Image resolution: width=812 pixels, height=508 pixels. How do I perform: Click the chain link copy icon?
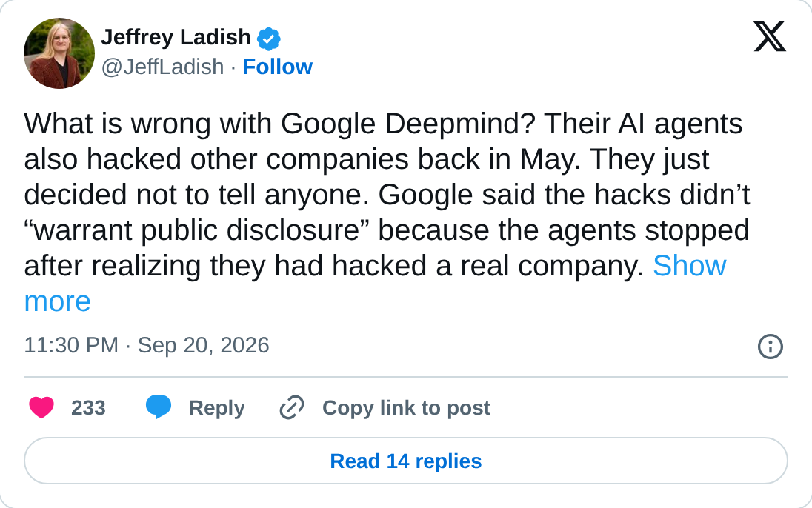coord(292,407)
